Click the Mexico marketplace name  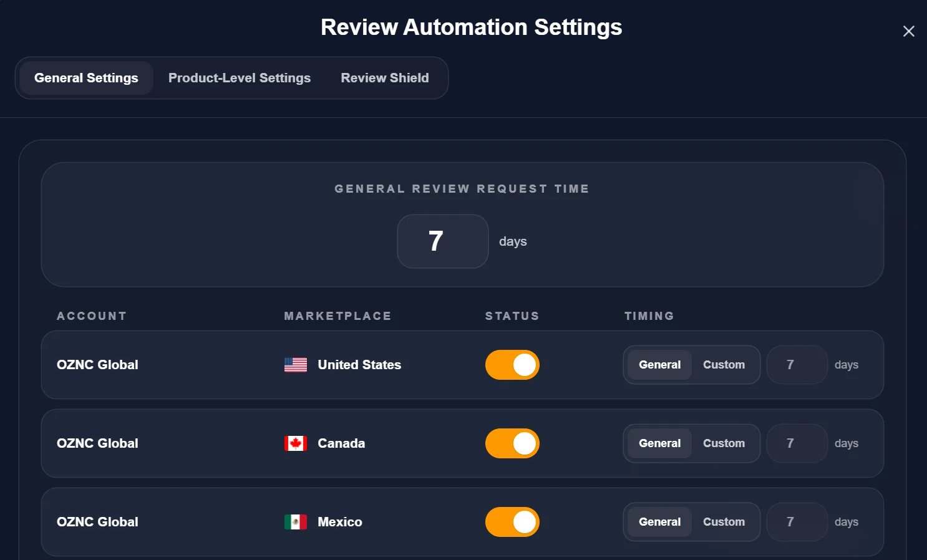(x=340, y=522)
